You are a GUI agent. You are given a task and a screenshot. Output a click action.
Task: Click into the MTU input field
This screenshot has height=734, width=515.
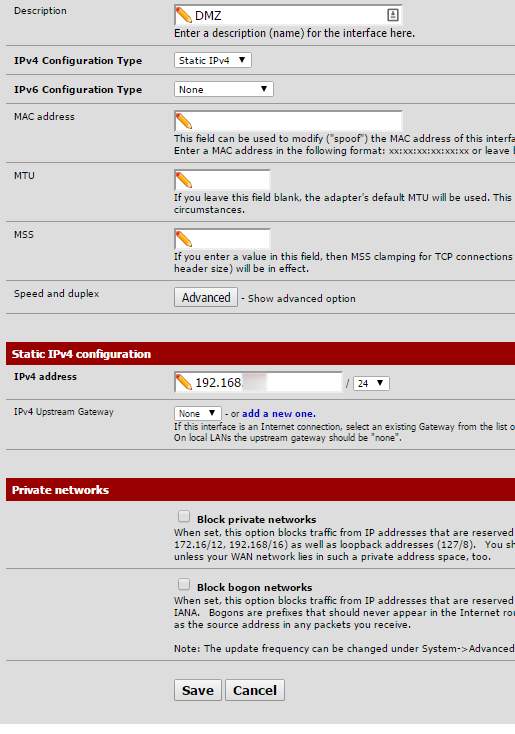pos(222,180)
